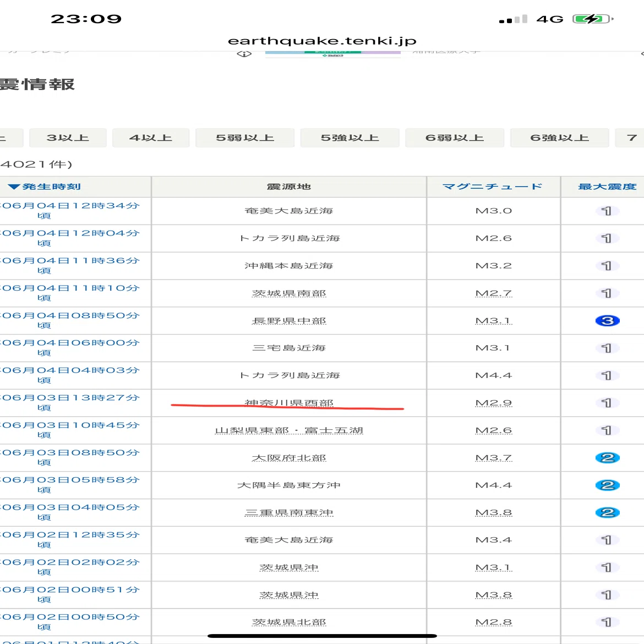644x644 pixels.
Task: Select epicenter 大隅半島東方沖
Action: (289, 485)
